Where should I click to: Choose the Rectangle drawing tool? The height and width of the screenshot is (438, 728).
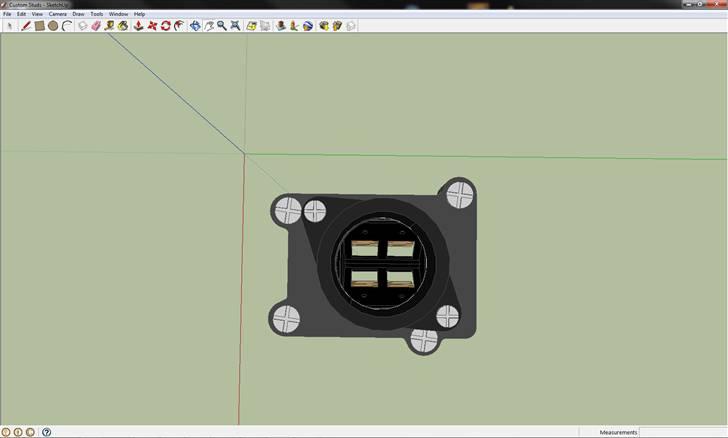[39, 25]
